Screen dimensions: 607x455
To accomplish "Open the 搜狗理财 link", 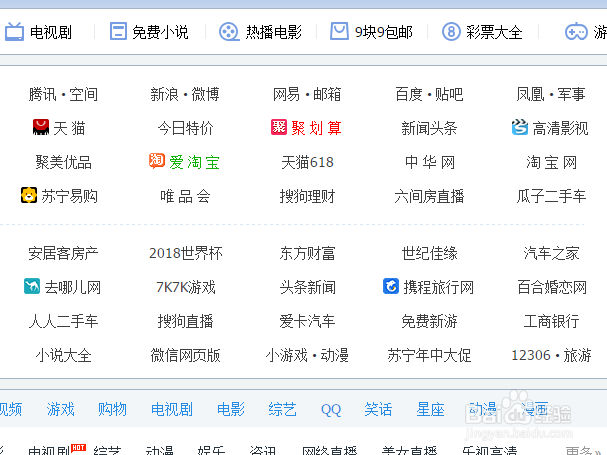I will pos(307,196).
